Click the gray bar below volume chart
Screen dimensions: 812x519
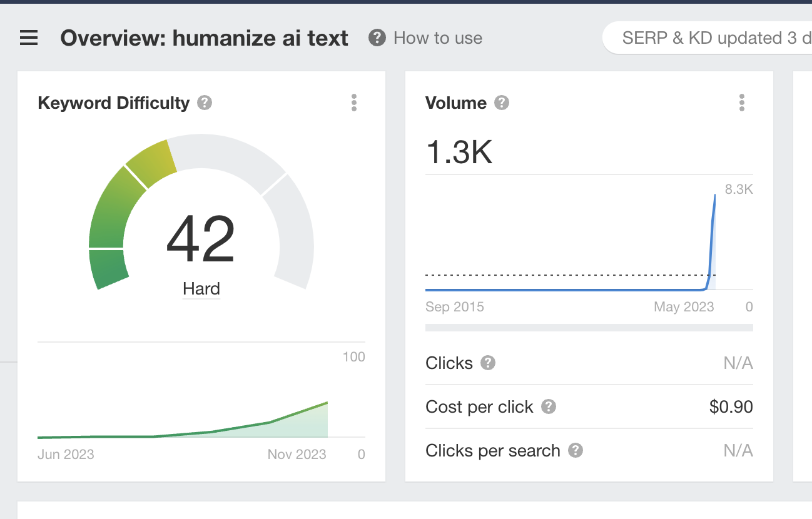coord(589,328)
